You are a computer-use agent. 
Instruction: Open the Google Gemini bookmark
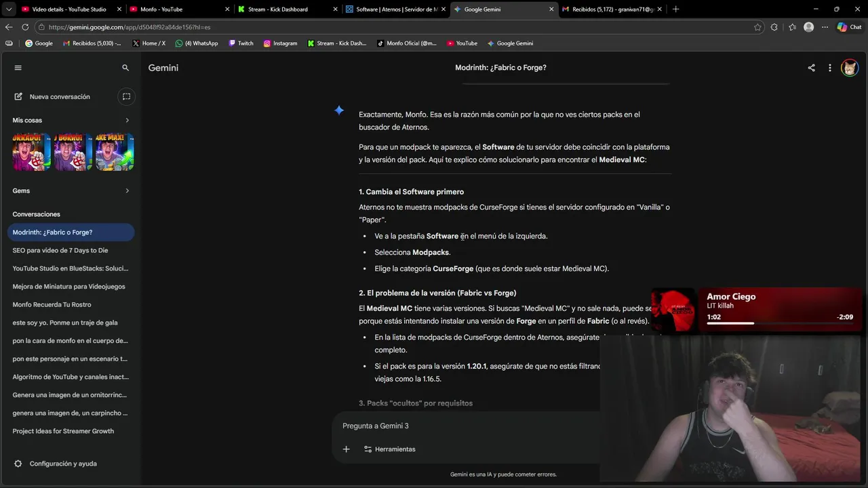tap(510, 43)
